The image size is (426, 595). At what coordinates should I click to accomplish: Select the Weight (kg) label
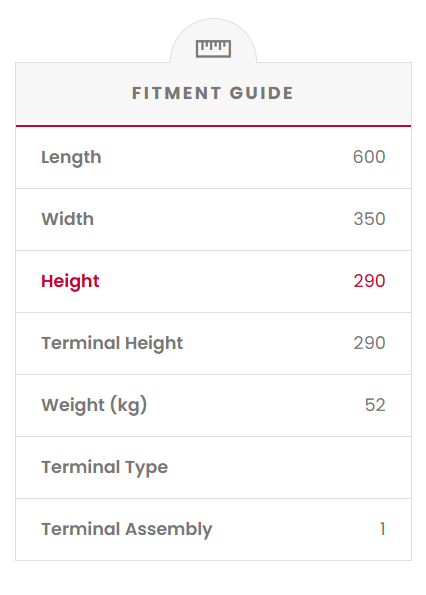pyautogui.click(x=94, y=405)
